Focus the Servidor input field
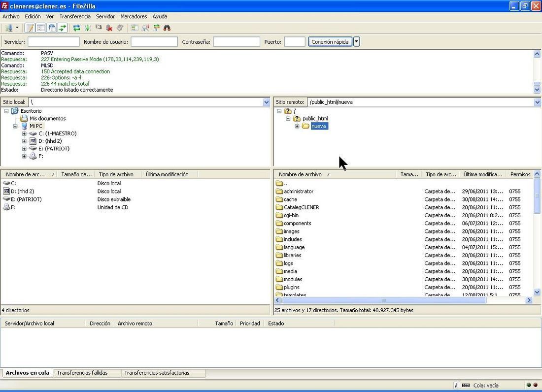Viewport: 542px width, 392px height. (54, 42)
